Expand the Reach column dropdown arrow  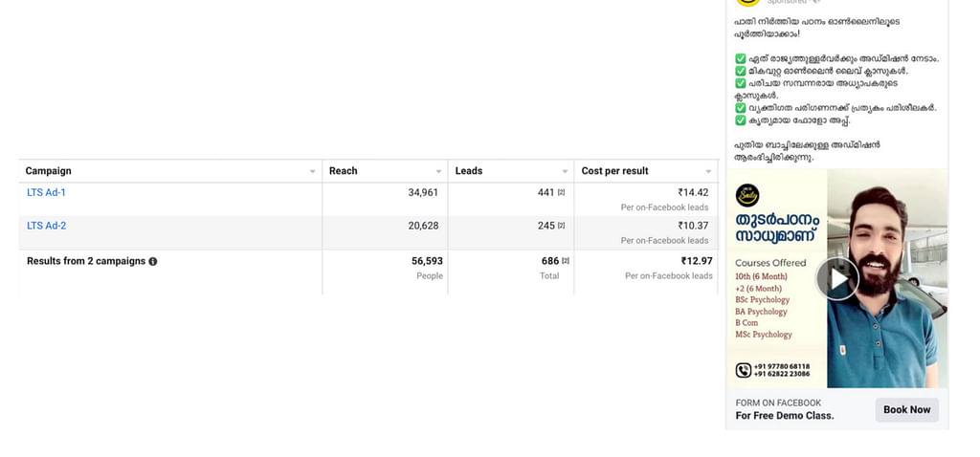pos(438,172)
